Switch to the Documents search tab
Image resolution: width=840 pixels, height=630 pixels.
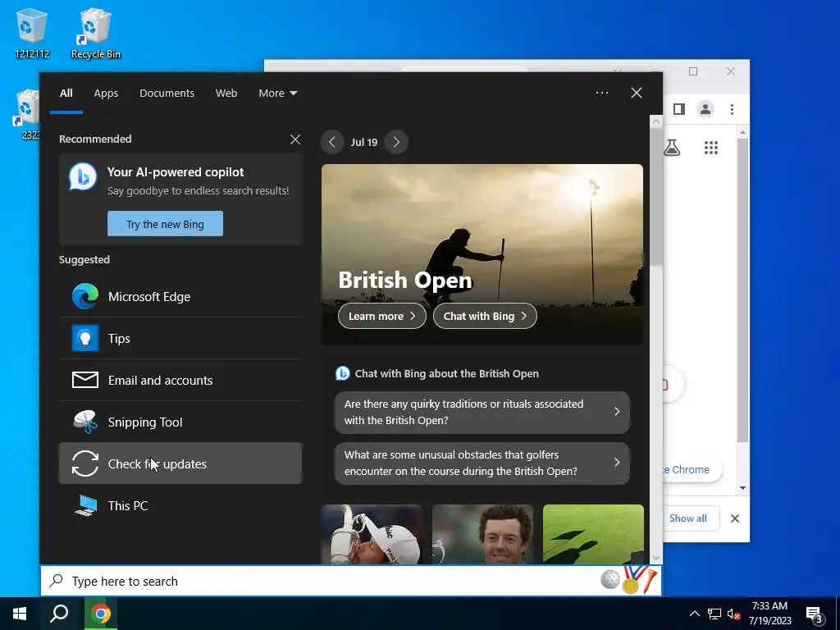click(x=167, y=94)
